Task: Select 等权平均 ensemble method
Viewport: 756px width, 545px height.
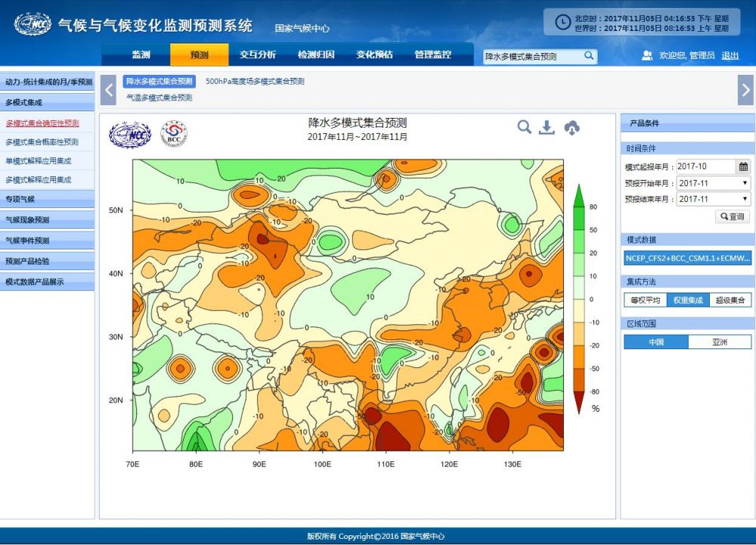Action: [x=645, y=300]
